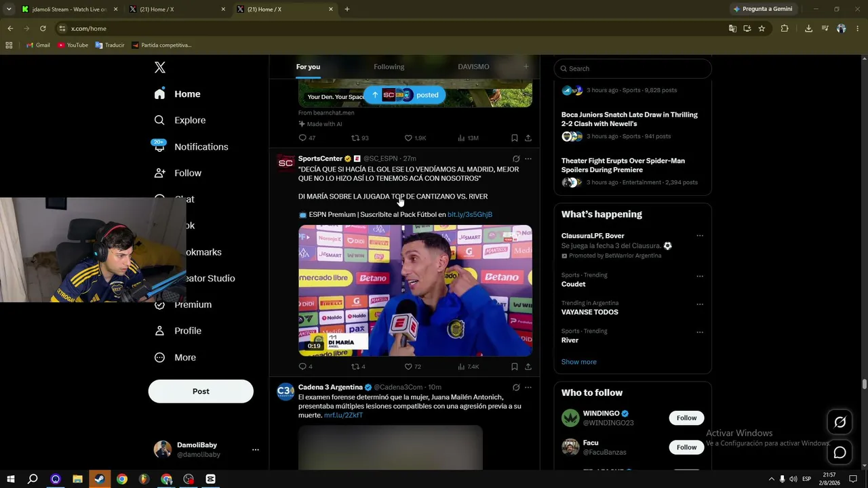Open the mrf.lu/2ZkfT link
Image resolution: width=868 pixels, height=488 pixels.
343,415
